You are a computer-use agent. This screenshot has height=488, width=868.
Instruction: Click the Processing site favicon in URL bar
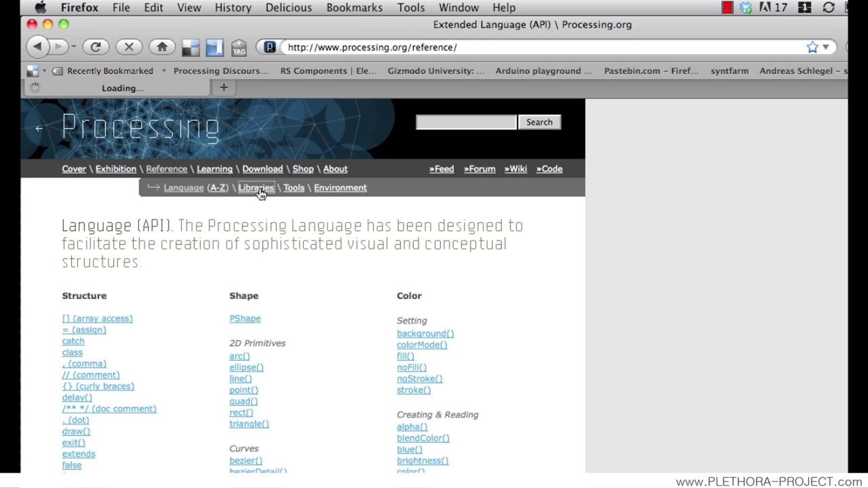(x=269, y=47)
